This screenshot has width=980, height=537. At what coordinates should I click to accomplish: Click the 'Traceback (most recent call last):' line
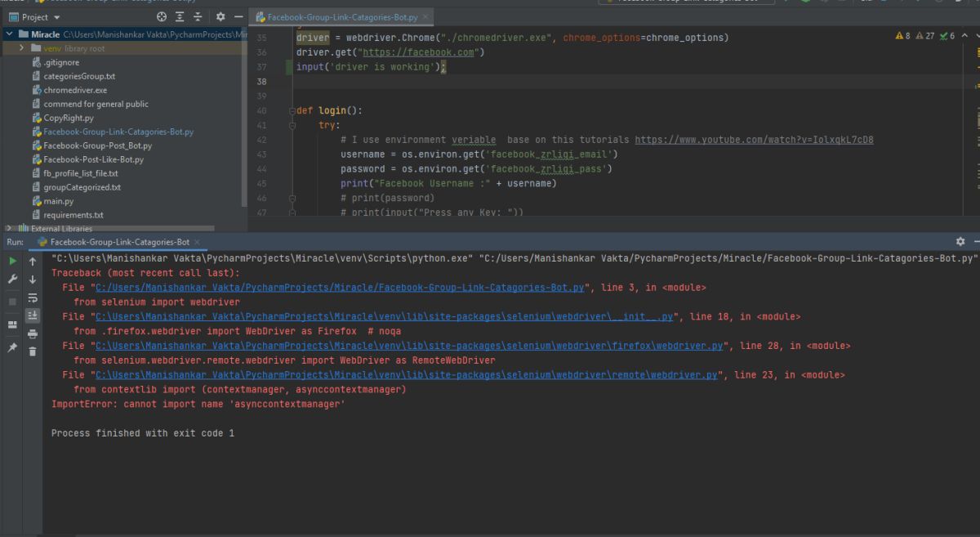pyautogui.click(x=146, y=273)
